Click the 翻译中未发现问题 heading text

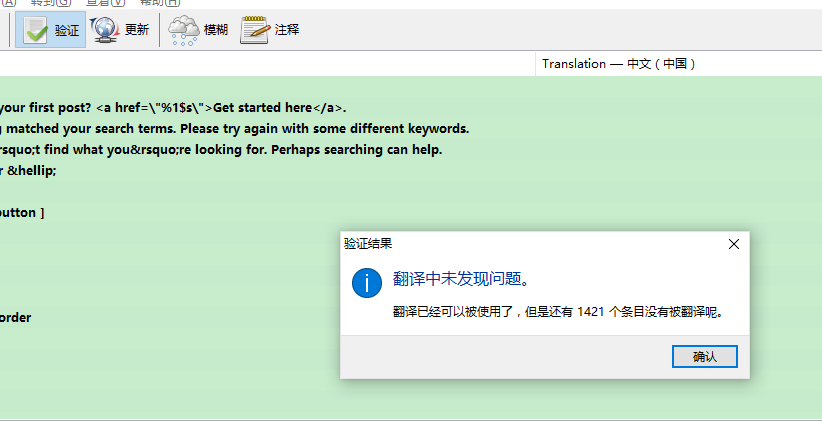click(x=460, y=278)
